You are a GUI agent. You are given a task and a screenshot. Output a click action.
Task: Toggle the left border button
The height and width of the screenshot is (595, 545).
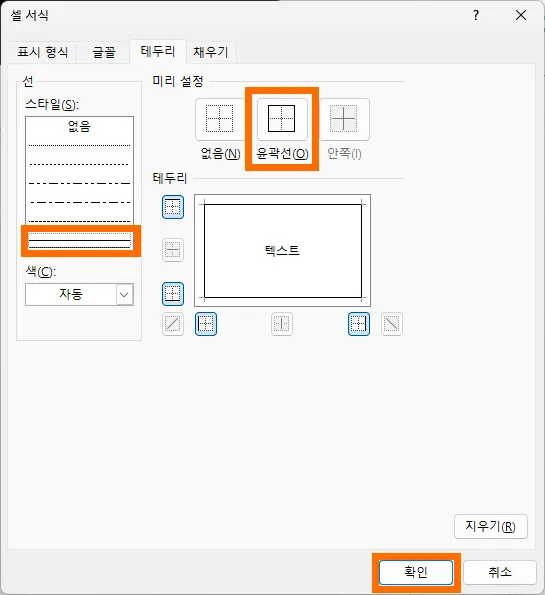[x=206, y=324]
